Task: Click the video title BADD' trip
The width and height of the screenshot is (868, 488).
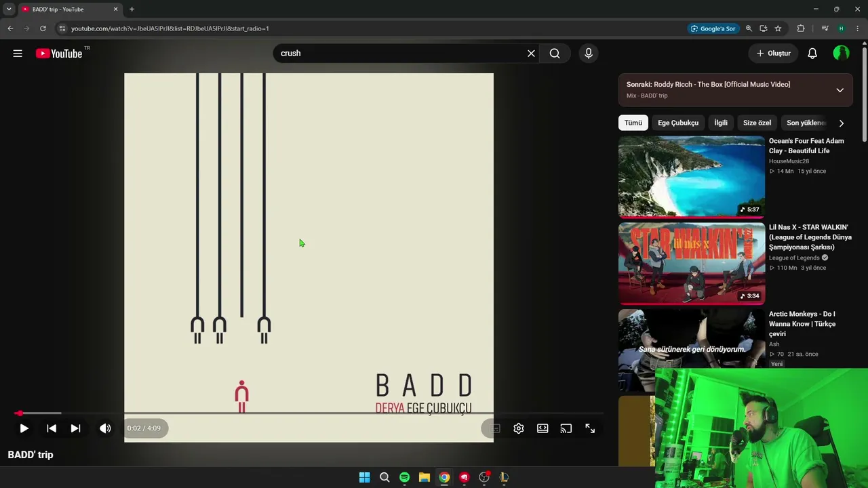Action: (31, 455)
